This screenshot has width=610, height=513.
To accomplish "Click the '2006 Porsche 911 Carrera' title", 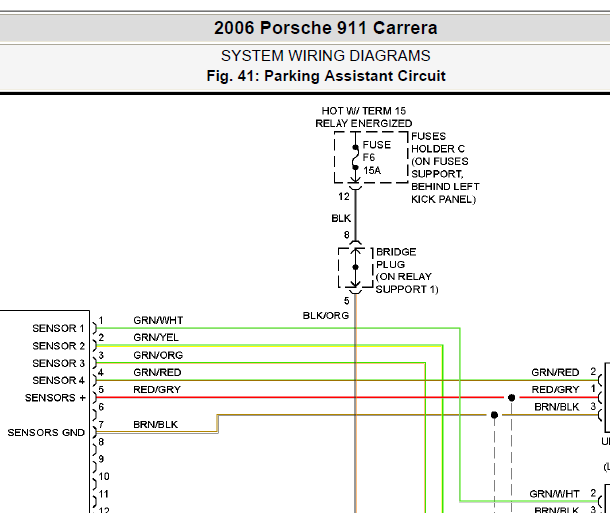I will click(326, 28).
